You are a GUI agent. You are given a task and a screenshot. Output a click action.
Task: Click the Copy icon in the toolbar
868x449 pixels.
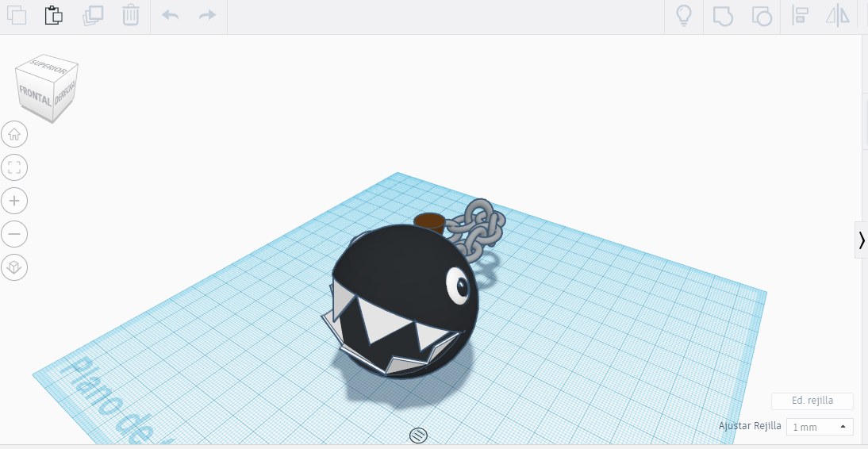click(17, 15)
